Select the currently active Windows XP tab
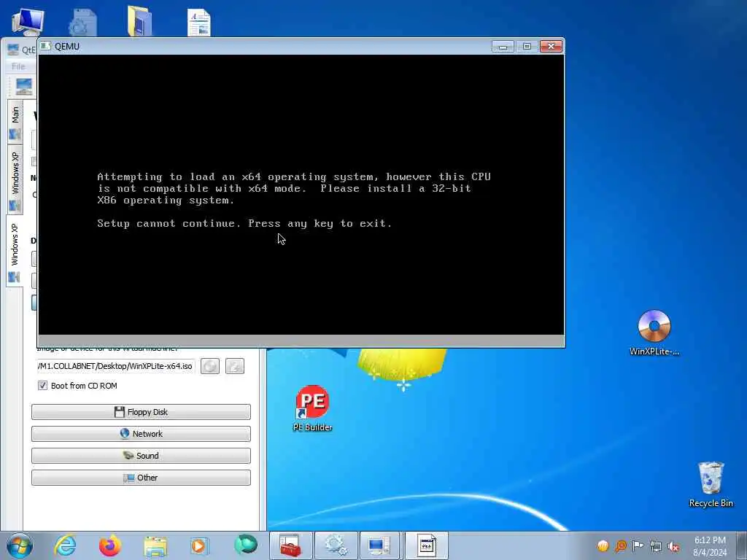The image size is (747, 560). [15, 250]
